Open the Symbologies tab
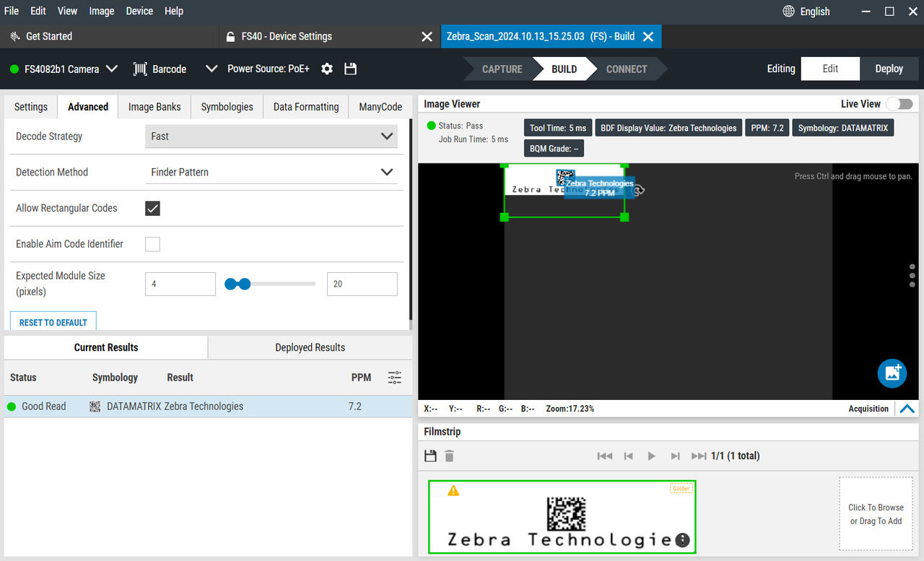Image resolution: width=924 pixels, height=561 pixels. (x=227, y=107)
